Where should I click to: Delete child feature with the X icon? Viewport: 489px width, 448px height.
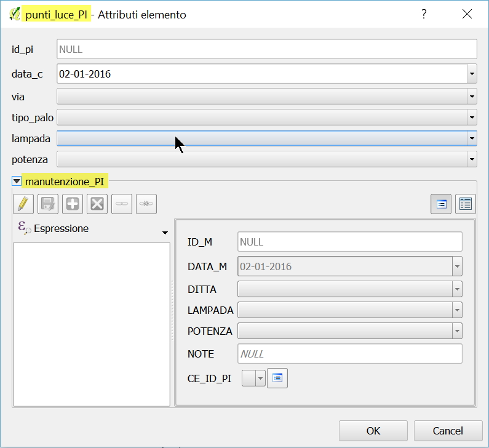coord(97,204)
